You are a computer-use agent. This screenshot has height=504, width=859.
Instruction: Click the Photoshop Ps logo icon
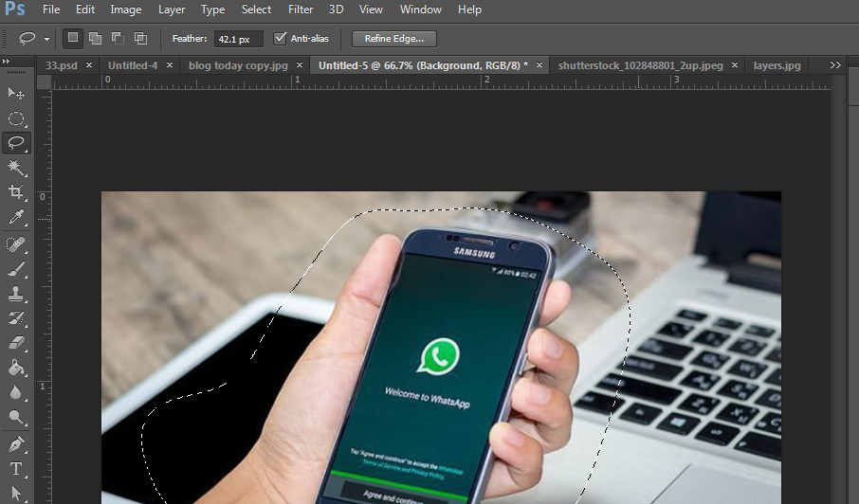pyautogui.click(x=15, y=9)
